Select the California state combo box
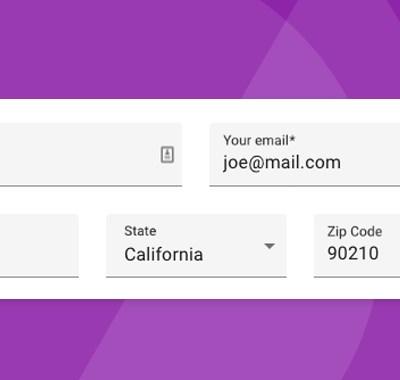Image resolution: width=400 pixels, height=380 pixels. pyautogui.click(x=196, y=246)
